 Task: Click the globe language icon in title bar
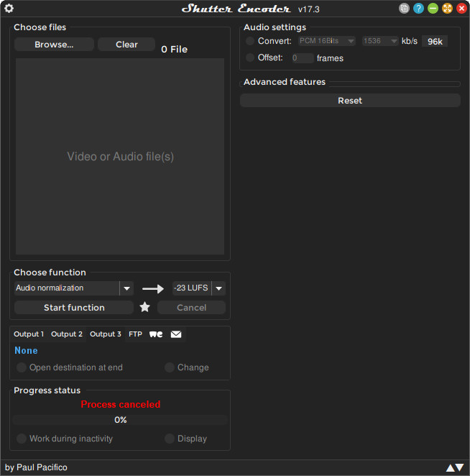click(405, 9)
